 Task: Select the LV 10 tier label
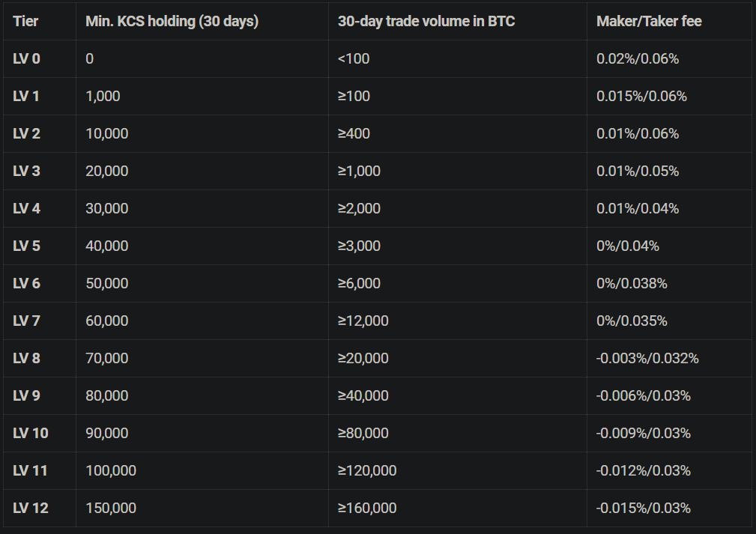31,434
